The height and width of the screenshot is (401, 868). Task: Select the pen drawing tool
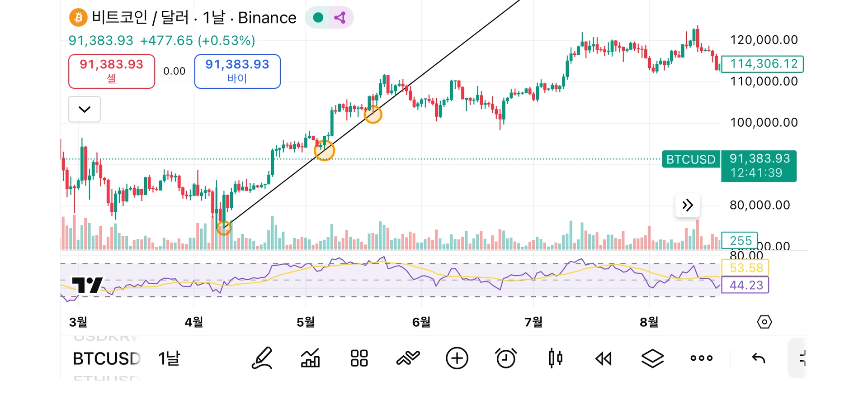pyautogui.click(x=262, y=358)
